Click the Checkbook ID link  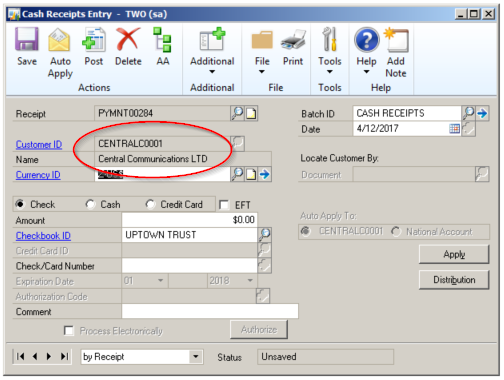pyautogui.click(x=43, y=236)
